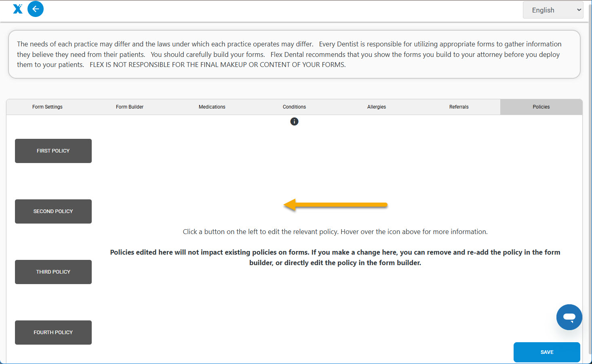The height and width of the screenshot is (364, 592).
Task: Click the policies info icon
Action: pyautogui.click(x=294, y=121)
